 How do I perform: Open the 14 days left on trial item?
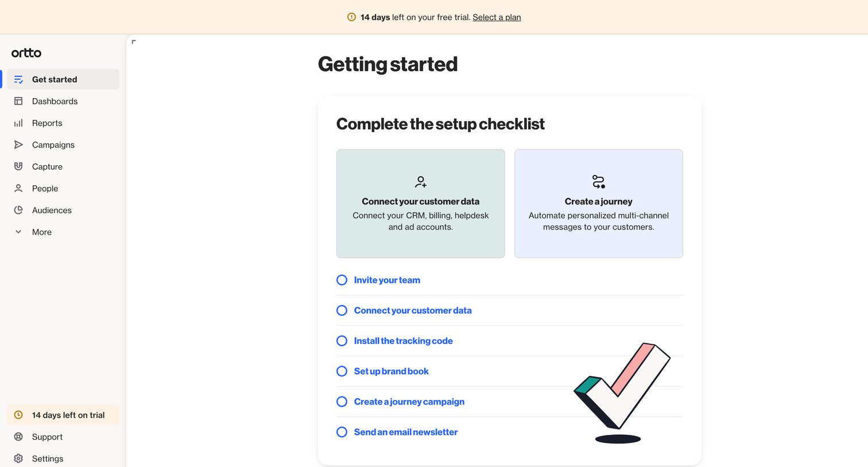pyautogui.click(x=63, y=415)
